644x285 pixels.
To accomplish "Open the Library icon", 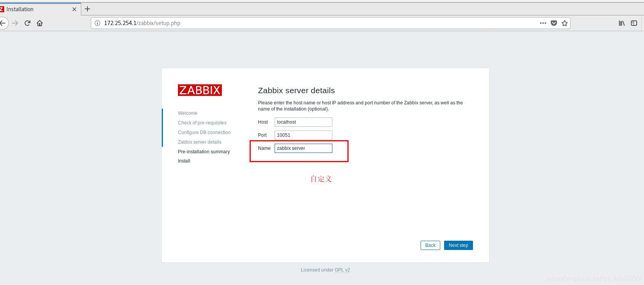I will [x=622, y=23].
